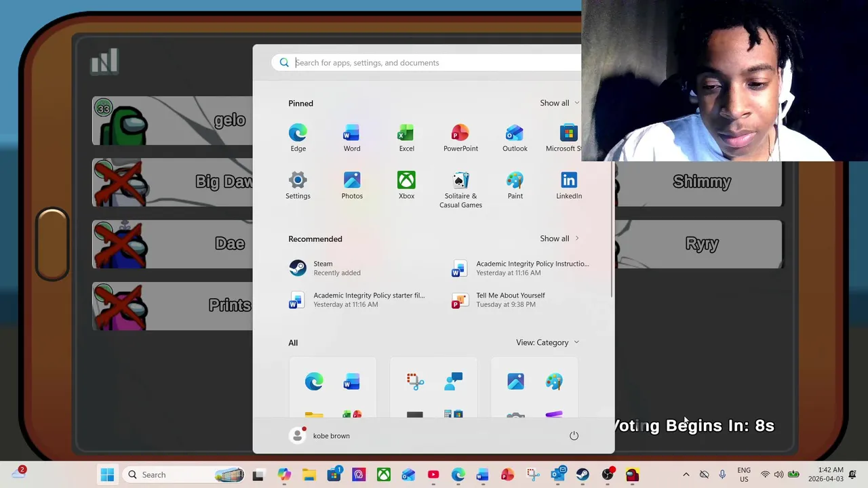Open Edge on the taskbar
The image size is (868, 488).
click(x=458, y=474)
